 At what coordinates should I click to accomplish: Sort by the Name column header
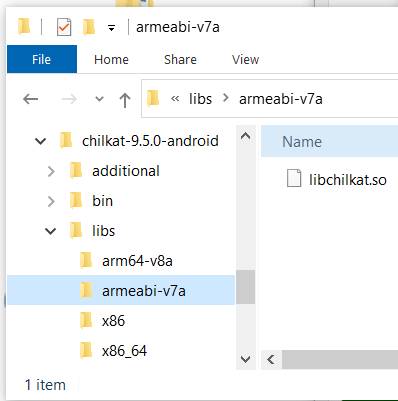point(302,142)
